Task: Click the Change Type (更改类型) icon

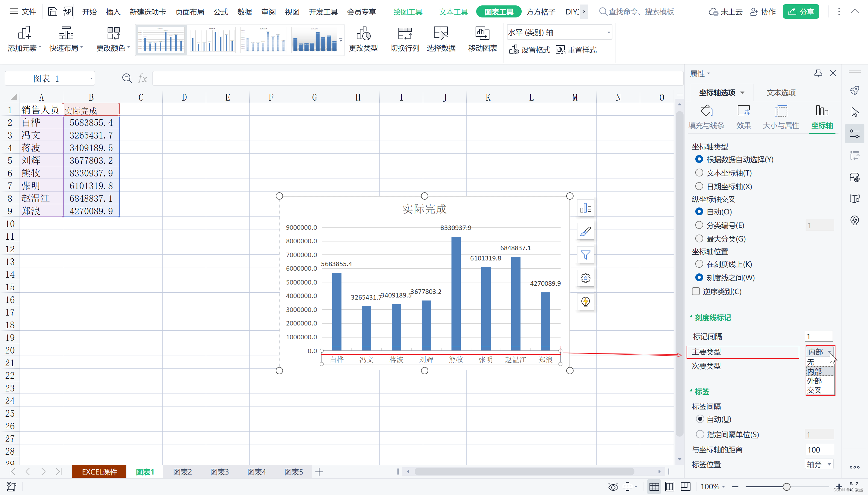Action: click(363, 33)
